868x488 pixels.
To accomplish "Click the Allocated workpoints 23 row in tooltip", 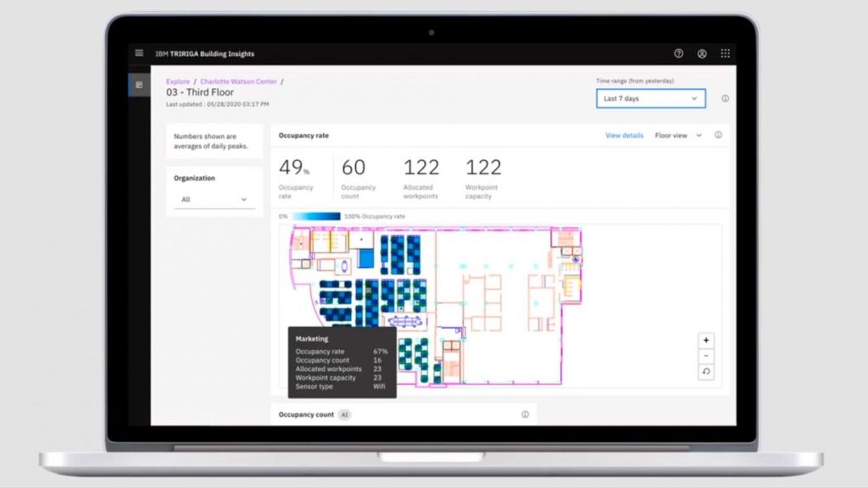I will pyautogui.click(x=338, y=369).
